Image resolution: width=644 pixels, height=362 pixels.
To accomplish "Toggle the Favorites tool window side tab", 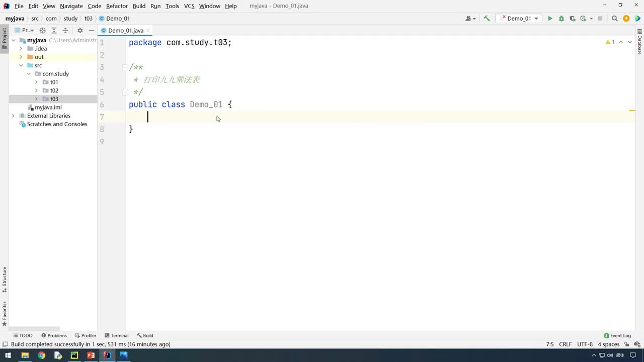I will pyautogui.click(x=5, y=314).
